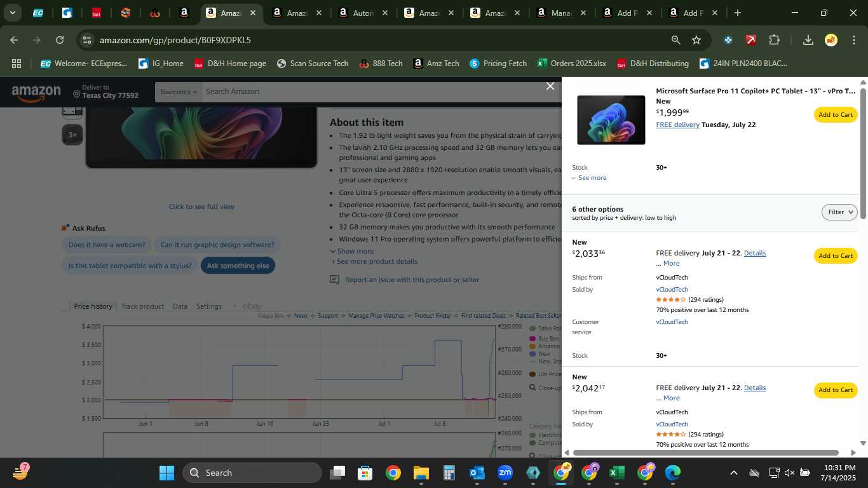868x488 pixels.
Task: Click the Surface Pro thumbnail in offers panel
Action: [x=611, y=120]
